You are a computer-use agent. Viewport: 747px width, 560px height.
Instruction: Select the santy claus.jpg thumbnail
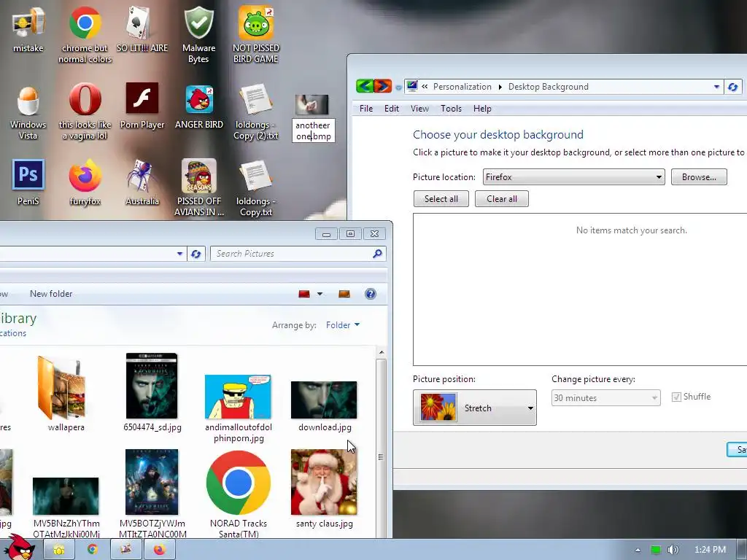coord(324,482)
